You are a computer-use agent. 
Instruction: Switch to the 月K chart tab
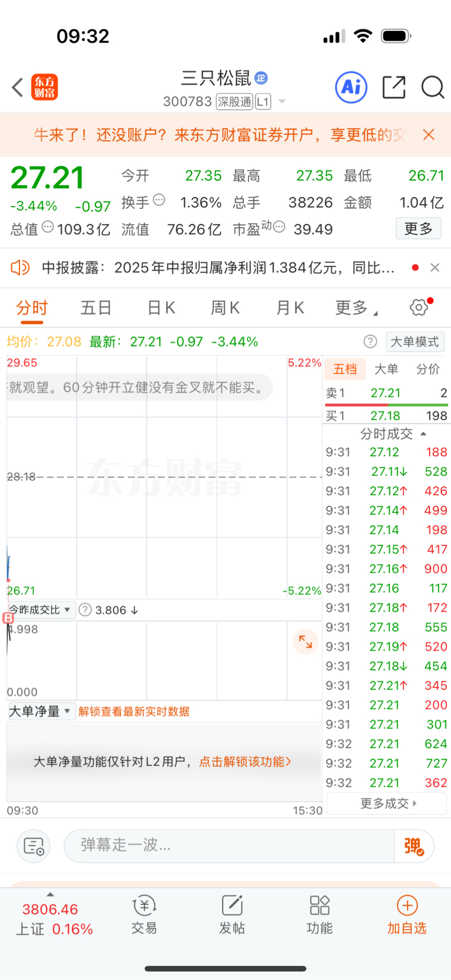(x=290, y=307)
